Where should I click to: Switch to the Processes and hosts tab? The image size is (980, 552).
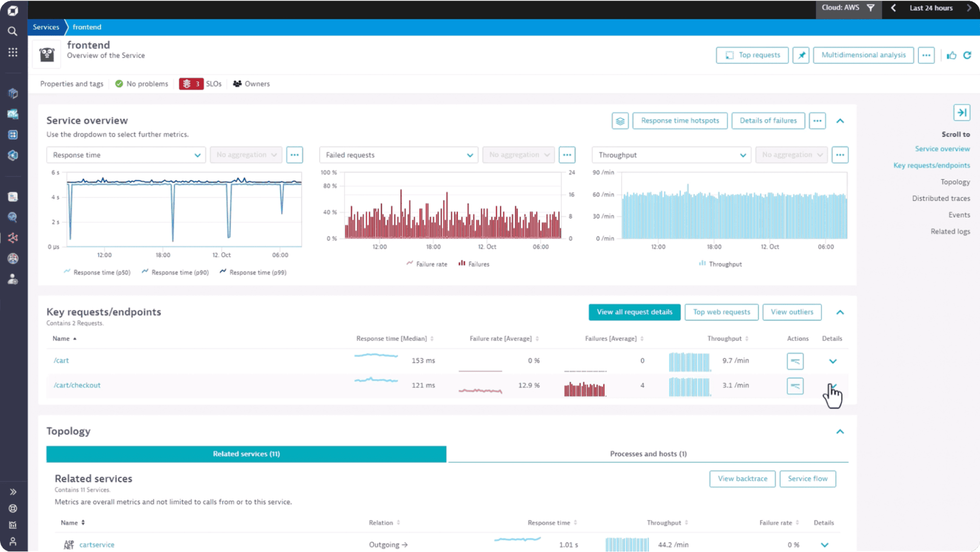point(648,453)
